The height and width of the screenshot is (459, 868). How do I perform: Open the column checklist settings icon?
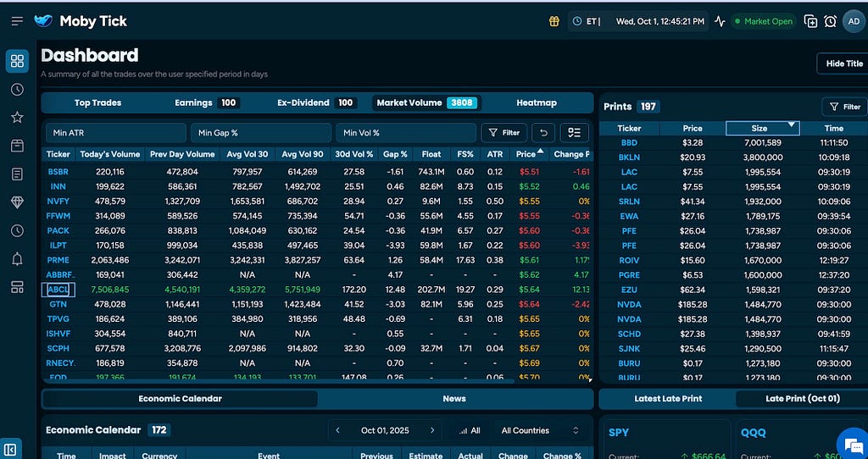click(574, 133)
